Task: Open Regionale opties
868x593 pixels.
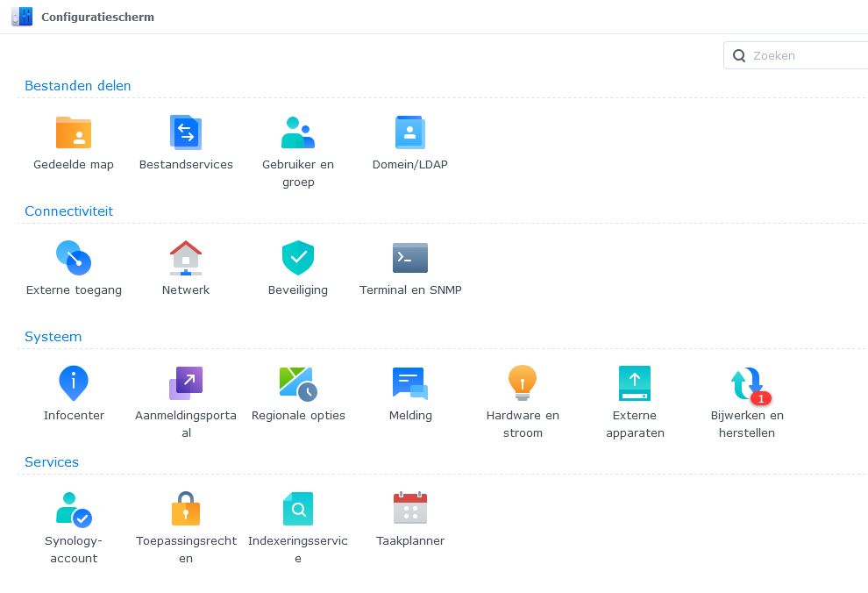Action: click(298, 384)
